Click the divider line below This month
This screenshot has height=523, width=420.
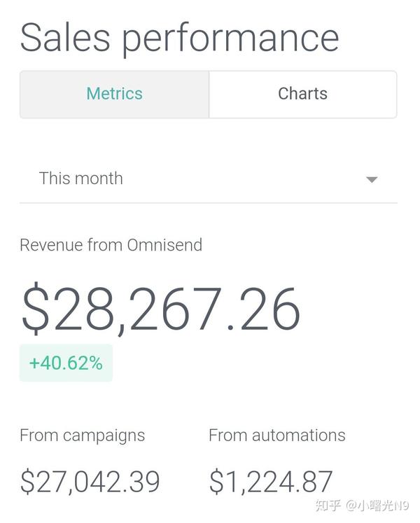209,202
